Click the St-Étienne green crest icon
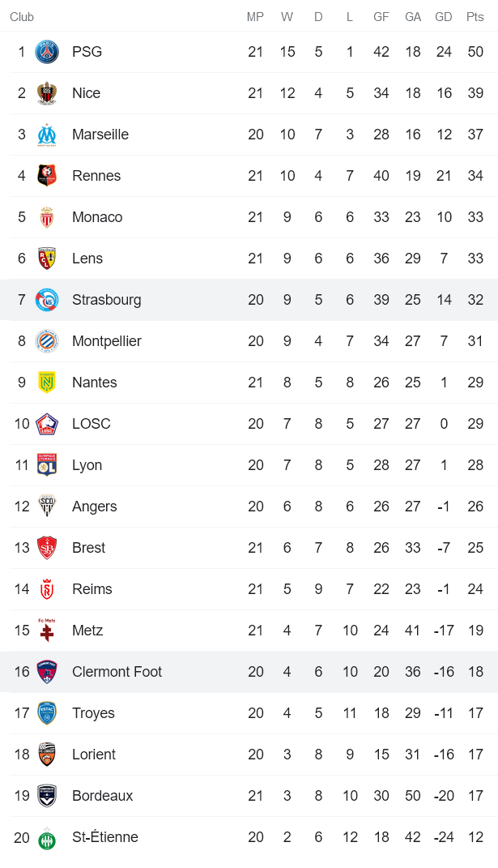This screenshot has width=498, height=868. 47,837
